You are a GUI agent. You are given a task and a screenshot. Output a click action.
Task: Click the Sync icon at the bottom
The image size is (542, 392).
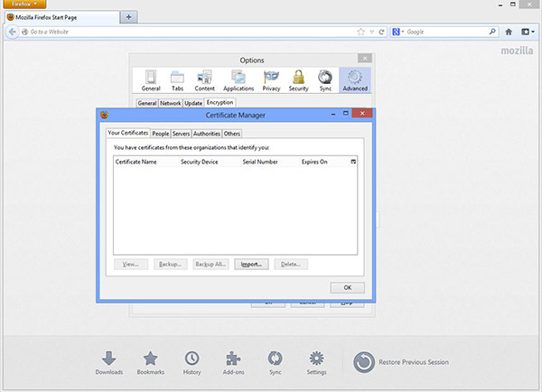tap(276, 360)
